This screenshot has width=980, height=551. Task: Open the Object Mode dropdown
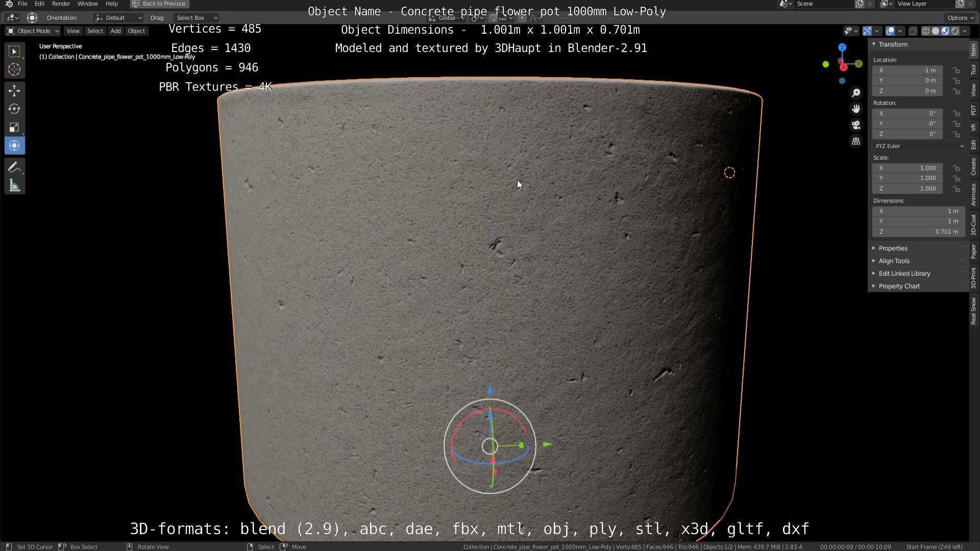33,31
